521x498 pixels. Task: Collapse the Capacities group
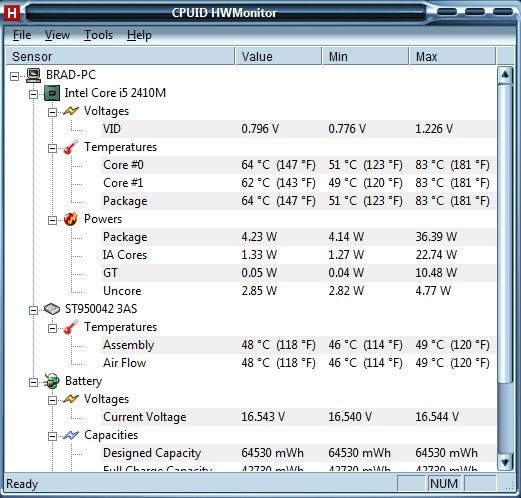(x=52, y=436)
